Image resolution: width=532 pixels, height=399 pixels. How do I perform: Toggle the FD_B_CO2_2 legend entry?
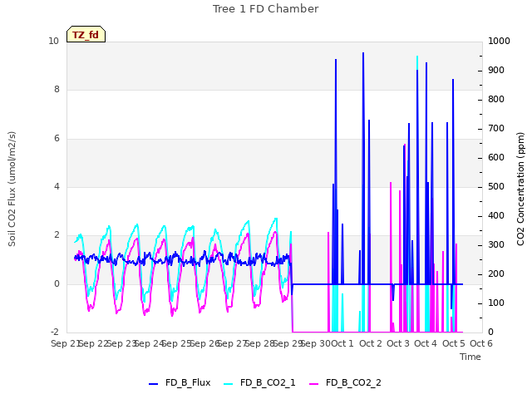(x=346, y=382)
